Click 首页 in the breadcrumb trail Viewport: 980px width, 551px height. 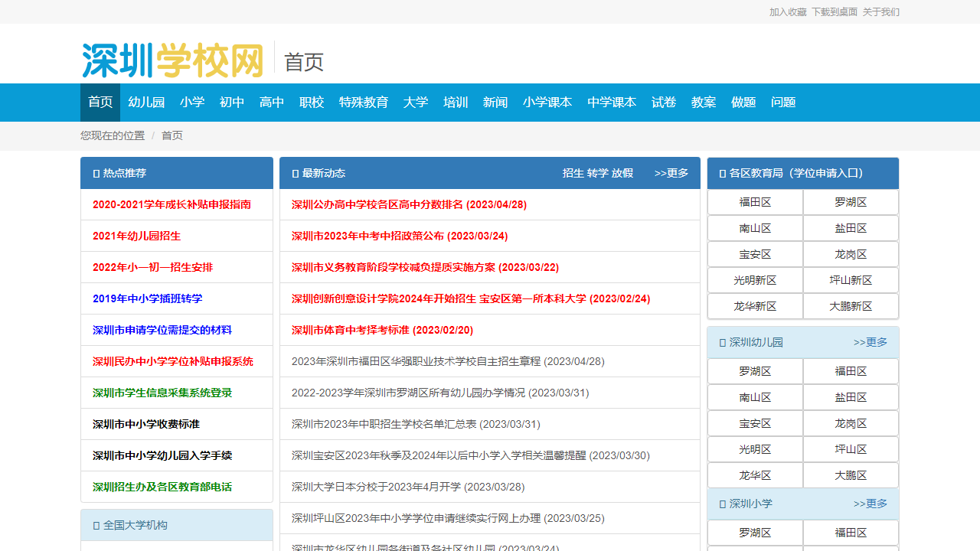coord(172,135)
